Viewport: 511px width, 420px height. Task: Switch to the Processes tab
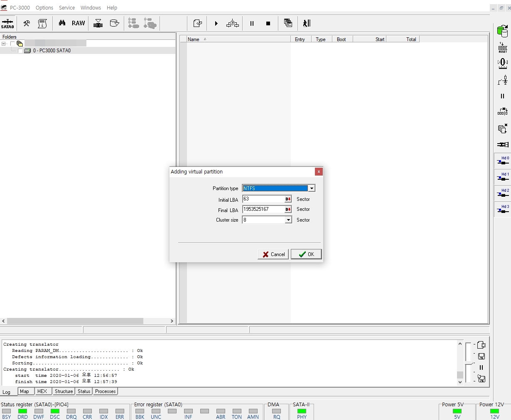105,391
